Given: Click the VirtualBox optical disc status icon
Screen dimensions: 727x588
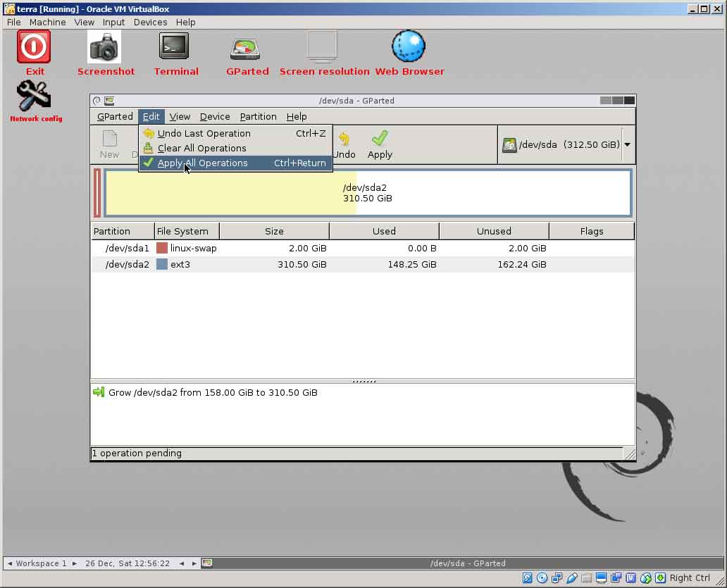Looking at the screenshot, I should (542, 578).
